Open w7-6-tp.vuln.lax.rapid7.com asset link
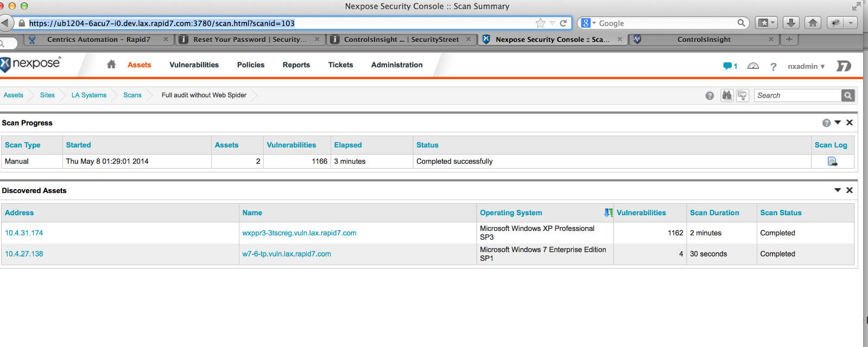The width and height of the screenshot is (868, 347). coord(287,254)
